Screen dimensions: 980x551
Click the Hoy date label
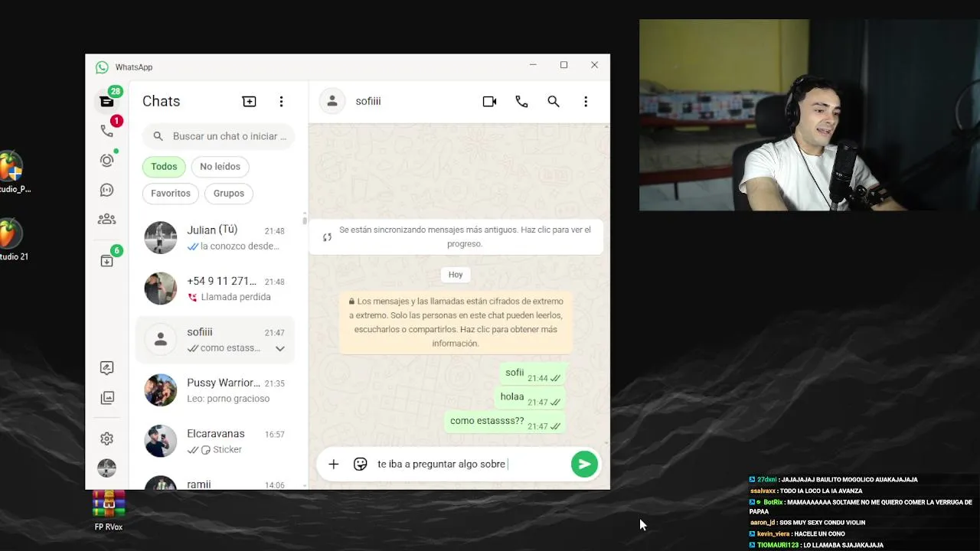(x=456, y=274)
